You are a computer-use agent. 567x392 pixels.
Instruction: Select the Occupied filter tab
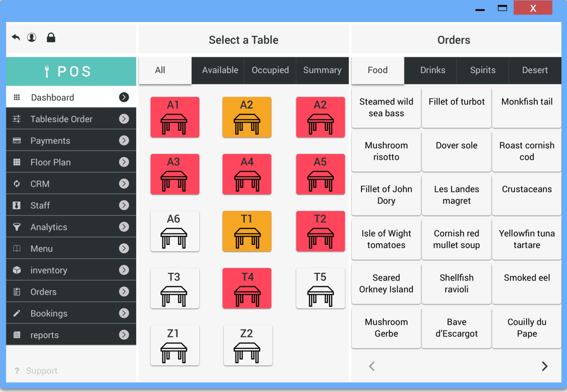point(270,70)
